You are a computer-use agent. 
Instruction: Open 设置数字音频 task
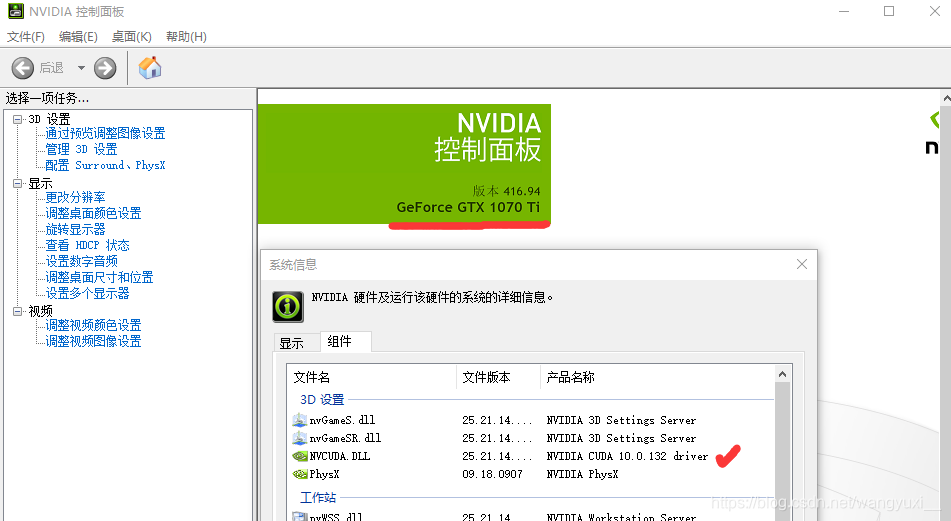[x=81, y=261]
